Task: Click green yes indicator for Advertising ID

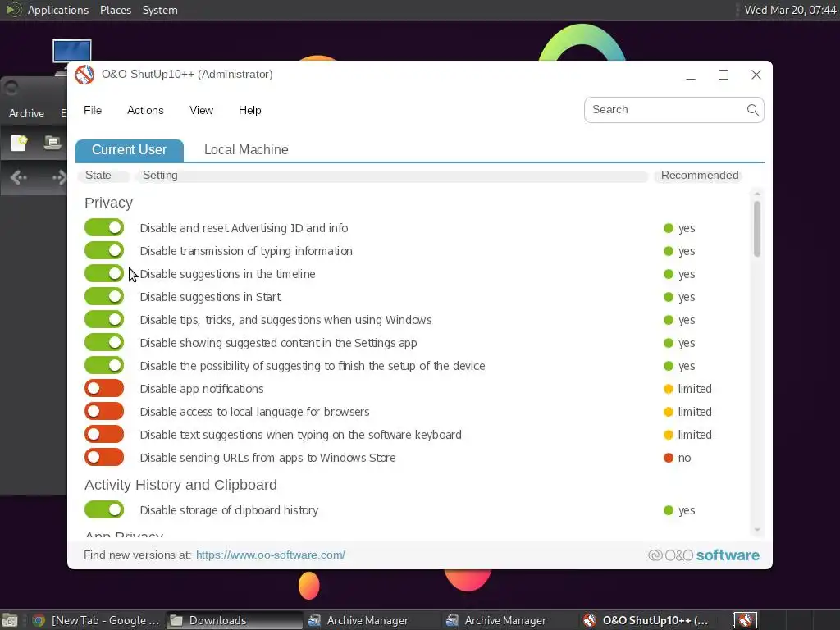Action: coord(668,228)
